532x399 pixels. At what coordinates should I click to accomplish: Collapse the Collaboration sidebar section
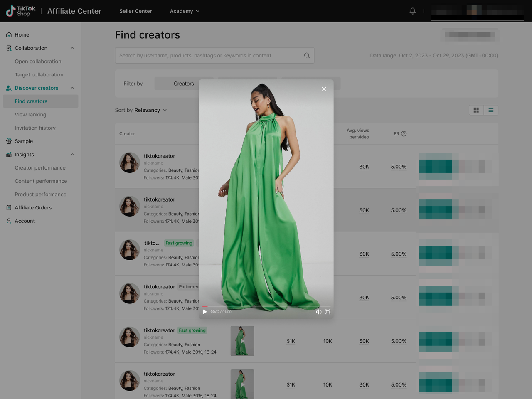72,48
